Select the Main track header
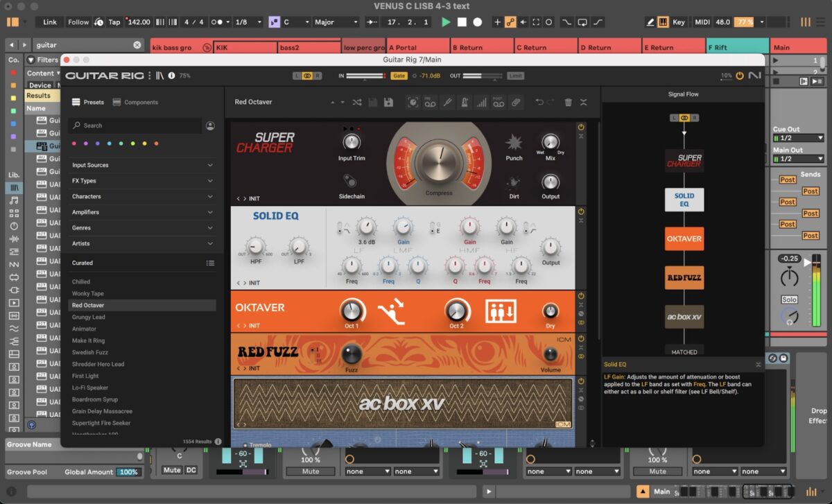The height and width of the screenshot is (504, 832). pyautogui.click(x=797, y=47)
